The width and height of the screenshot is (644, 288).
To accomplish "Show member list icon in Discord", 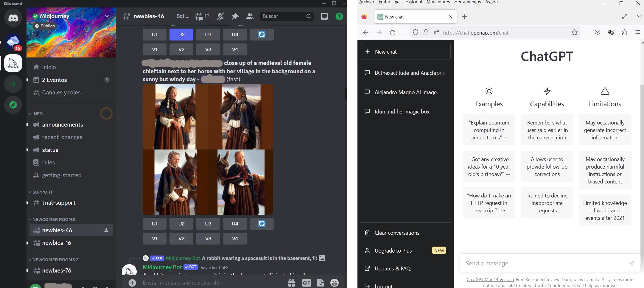I will (x=250, y=16).
